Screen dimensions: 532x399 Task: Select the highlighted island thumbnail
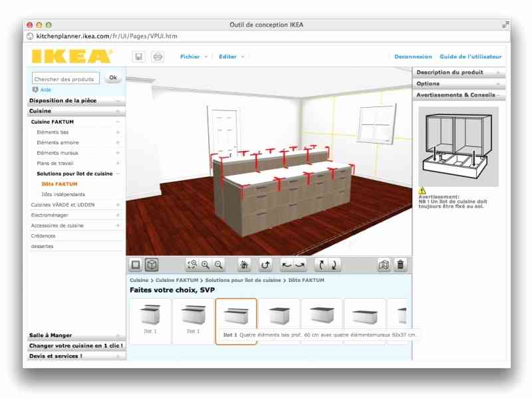236,321
